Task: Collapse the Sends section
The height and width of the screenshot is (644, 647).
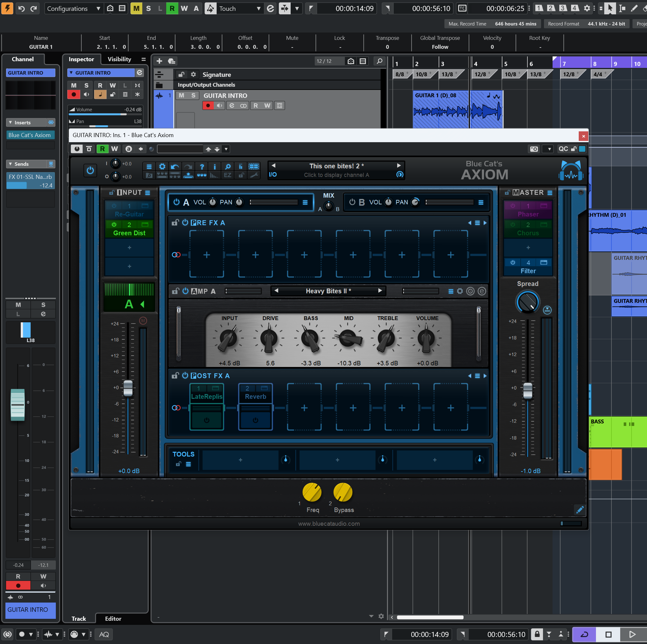Action: (11, 164)
